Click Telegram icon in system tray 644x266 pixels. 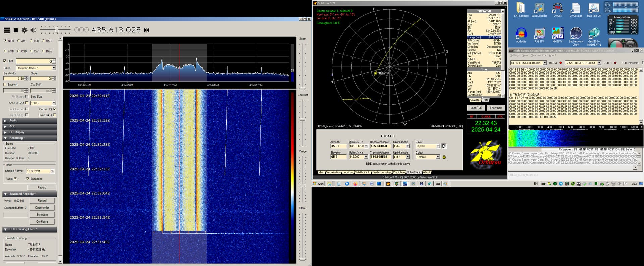561,184
